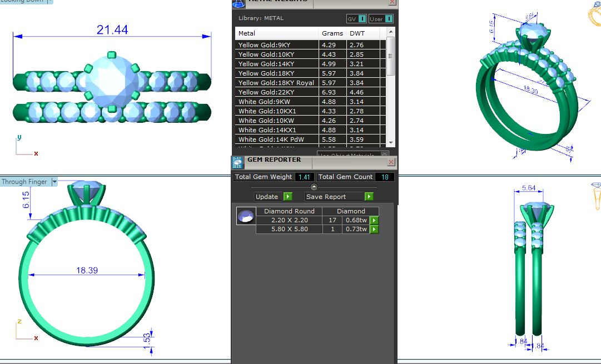
Task: Toggle the User library switch
Action: pyautogui.click(x=389, y=19)
